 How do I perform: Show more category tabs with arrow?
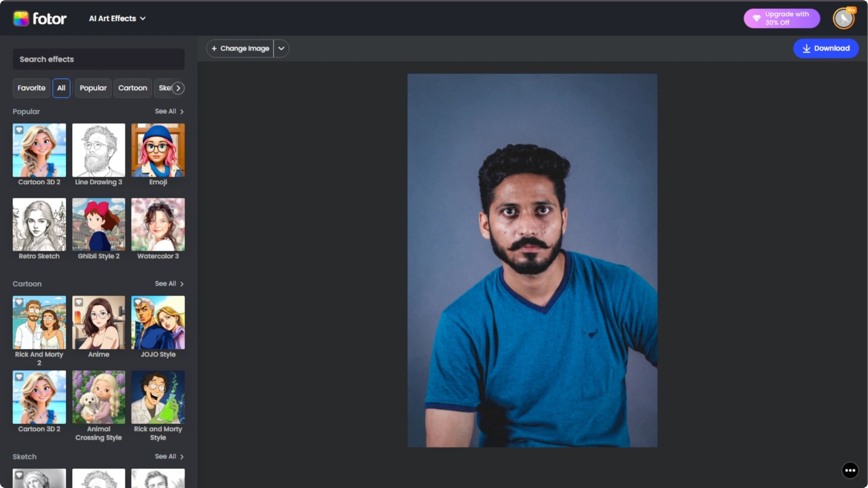pyautogui.click(x=178, y=88)
